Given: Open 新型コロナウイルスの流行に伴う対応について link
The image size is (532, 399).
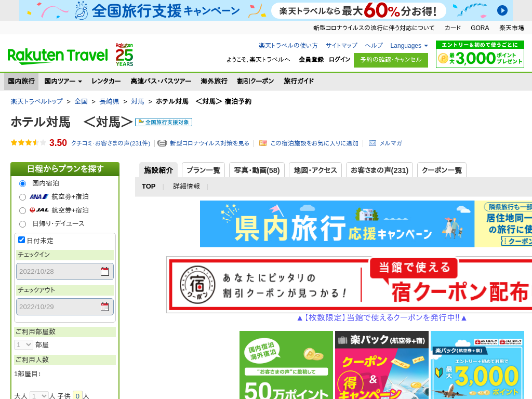Looking at the screenshot, I should pyautogui.click(x=374, y=28).
